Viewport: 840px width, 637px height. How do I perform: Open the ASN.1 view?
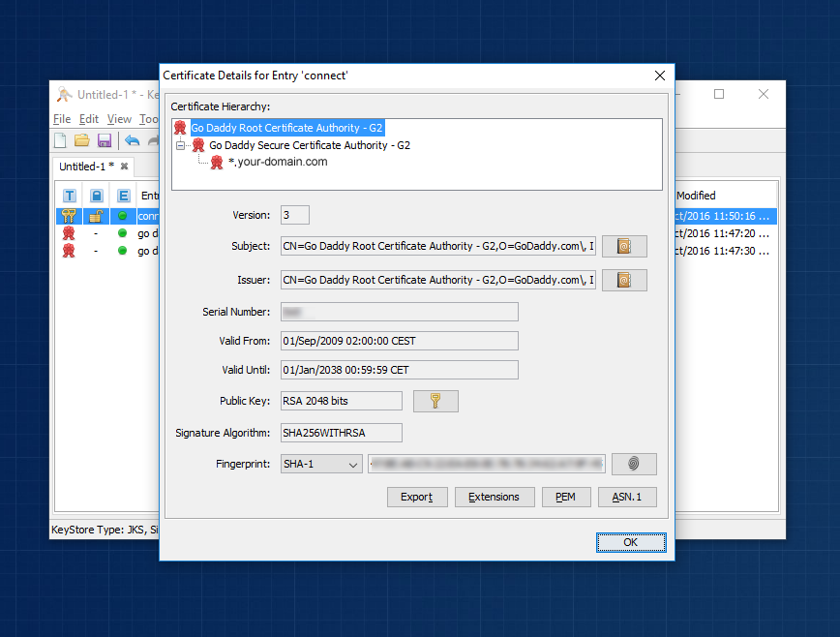pyautogui.click(x=627, y=497)
